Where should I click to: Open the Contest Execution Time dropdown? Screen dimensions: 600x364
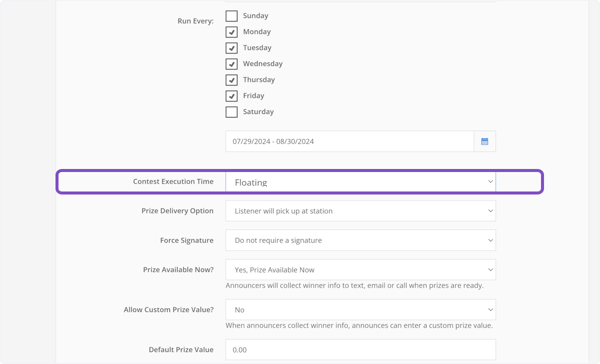coord(360,182)
